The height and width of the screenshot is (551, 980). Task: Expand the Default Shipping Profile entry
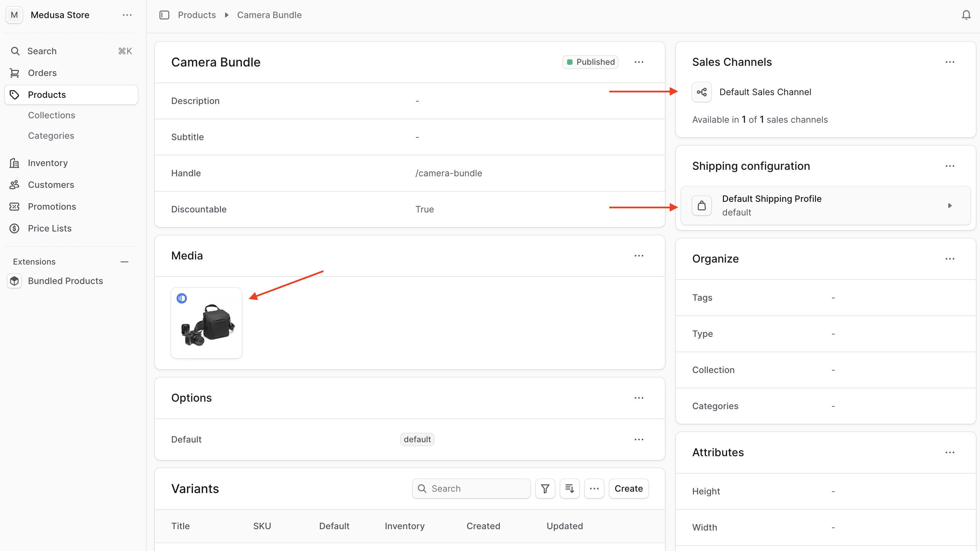coord(950,206)
